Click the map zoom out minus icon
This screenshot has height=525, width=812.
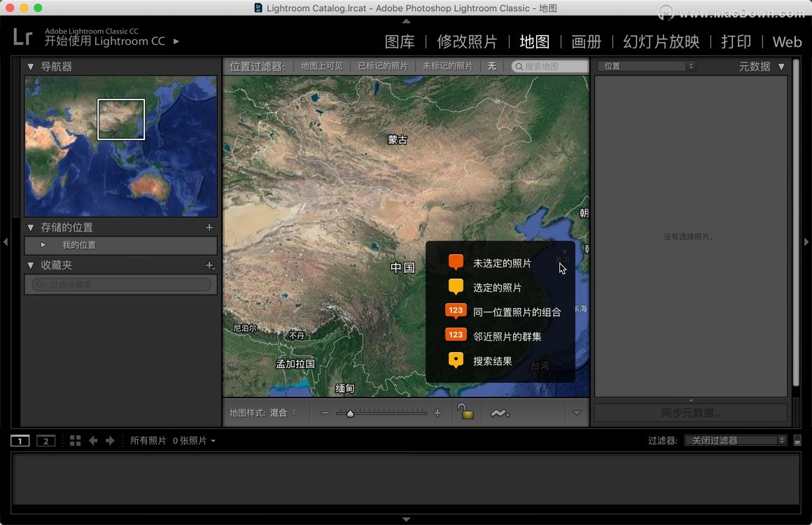point(325,412)
